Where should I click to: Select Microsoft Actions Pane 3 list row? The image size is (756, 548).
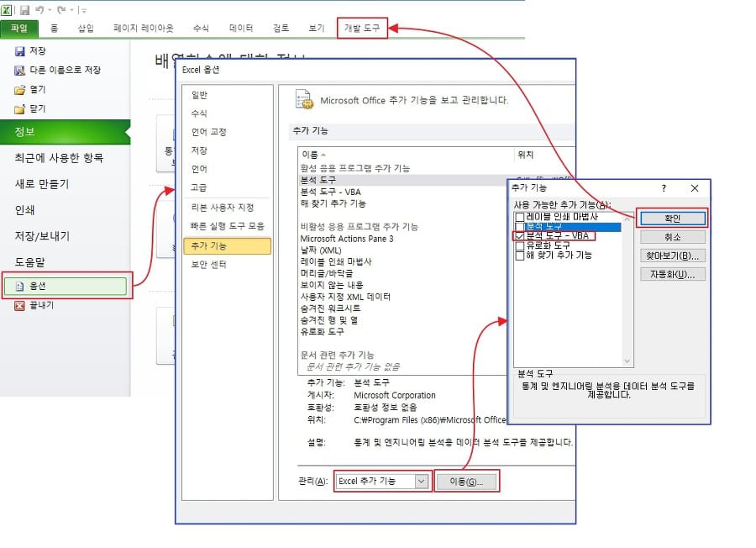tap(347, 239)
